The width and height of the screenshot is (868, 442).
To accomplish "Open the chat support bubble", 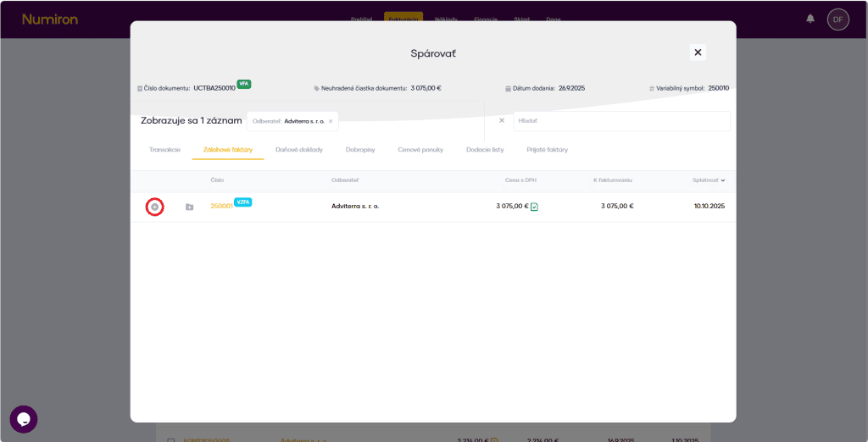I will [24, 419].
